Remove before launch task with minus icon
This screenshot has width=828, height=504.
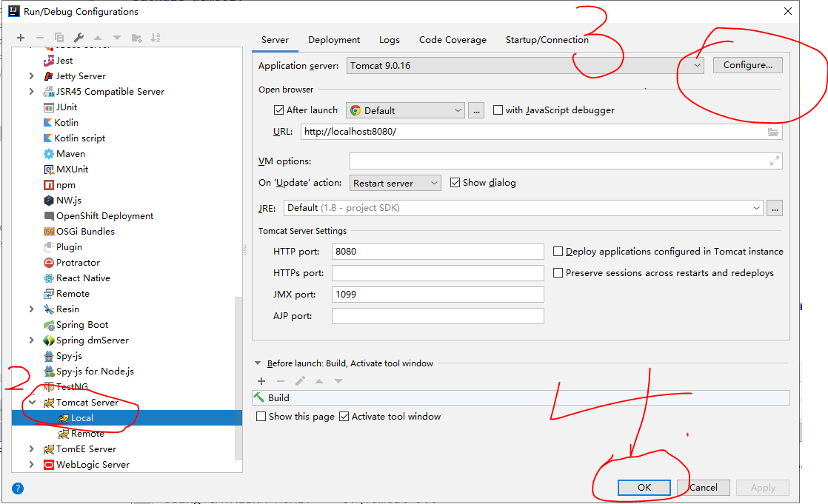281,381
